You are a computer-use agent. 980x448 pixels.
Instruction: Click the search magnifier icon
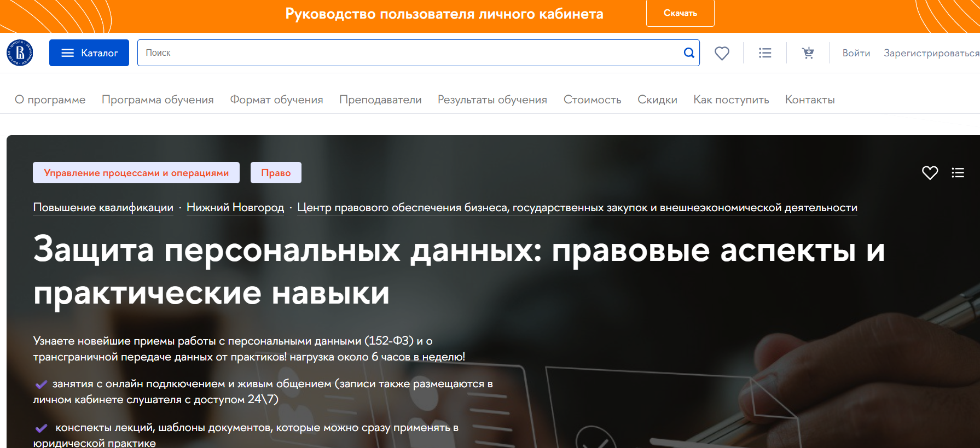click(x=689, y=53)
